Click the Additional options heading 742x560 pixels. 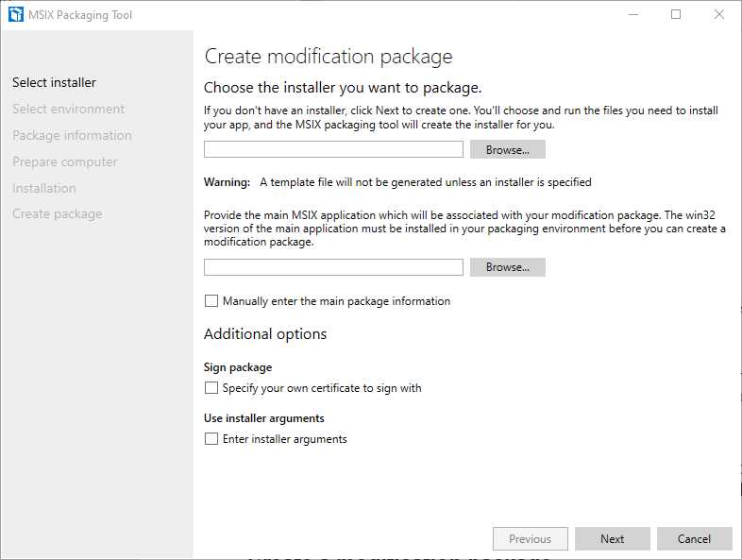point(265,334)
